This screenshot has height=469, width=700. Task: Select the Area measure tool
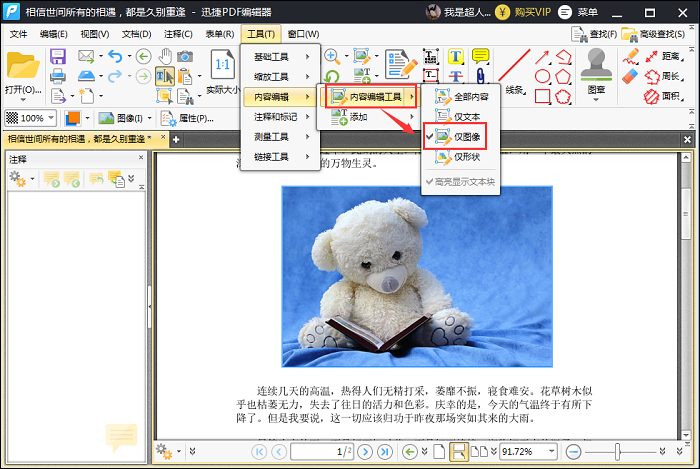pos(664,96)
